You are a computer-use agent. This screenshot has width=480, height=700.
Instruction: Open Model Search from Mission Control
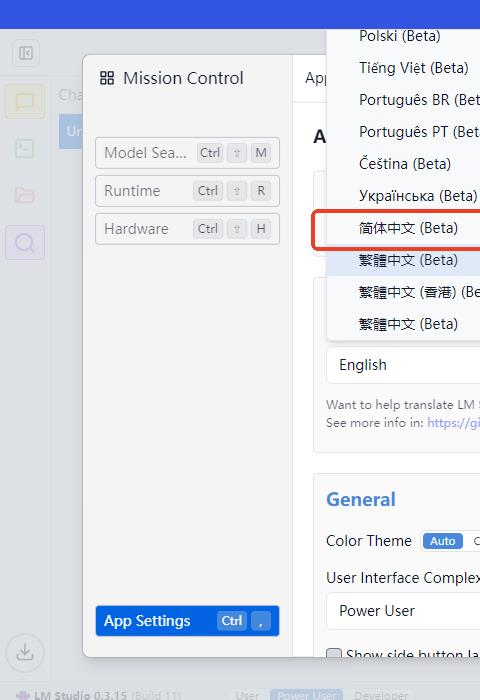(x=187, y=153)
